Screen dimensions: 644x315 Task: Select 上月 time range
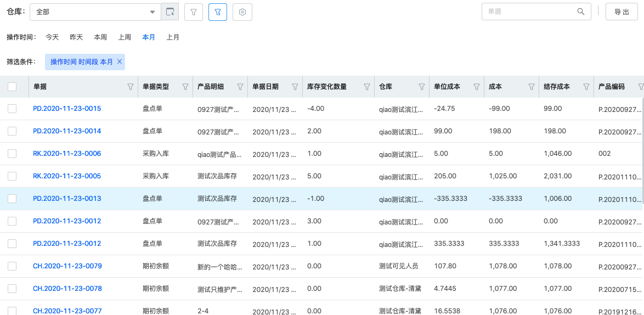click(x=173, y=37)
